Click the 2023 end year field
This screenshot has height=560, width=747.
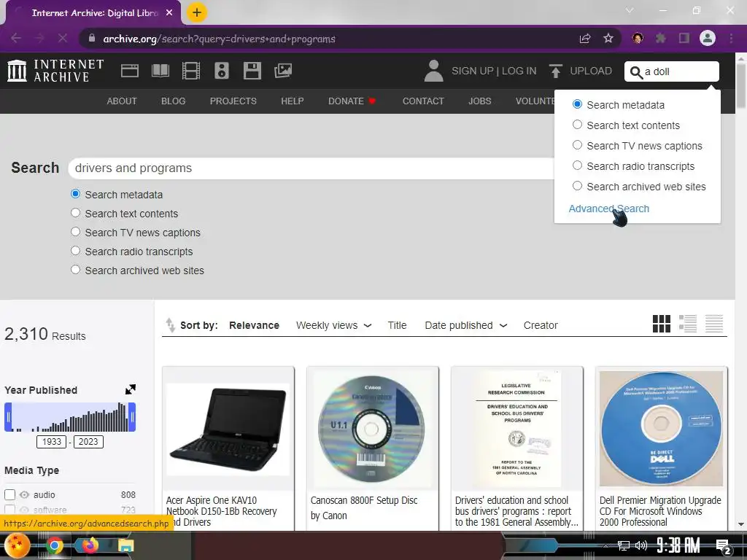tap(88, 441)
